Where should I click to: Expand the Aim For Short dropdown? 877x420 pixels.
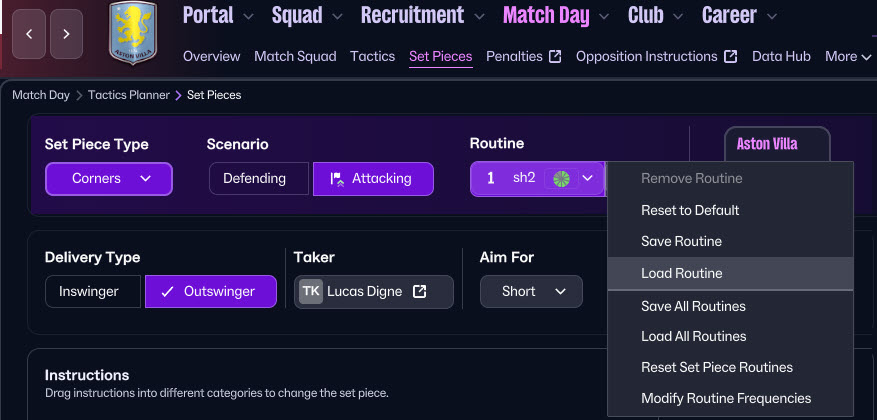(x=530, y=292)
